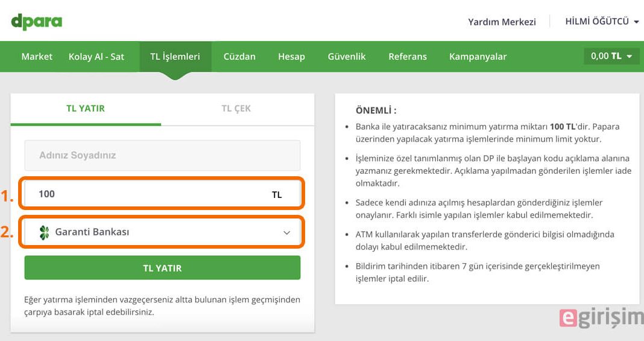
Task: Open the TL İşlemleri menu
Action: pyautogui.click(x=175, y=57)
